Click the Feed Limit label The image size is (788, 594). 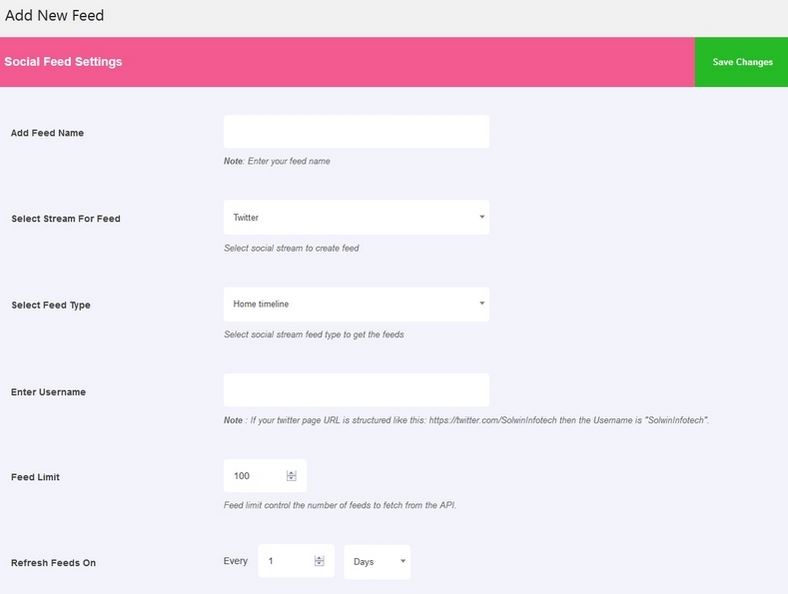click(35, 477)
